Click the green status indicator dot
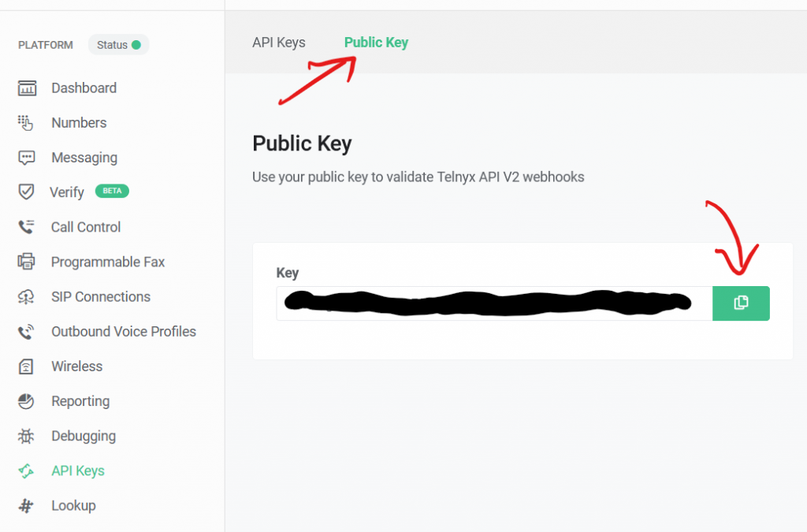This screenshot has height=532, width=807. (137, 45)
